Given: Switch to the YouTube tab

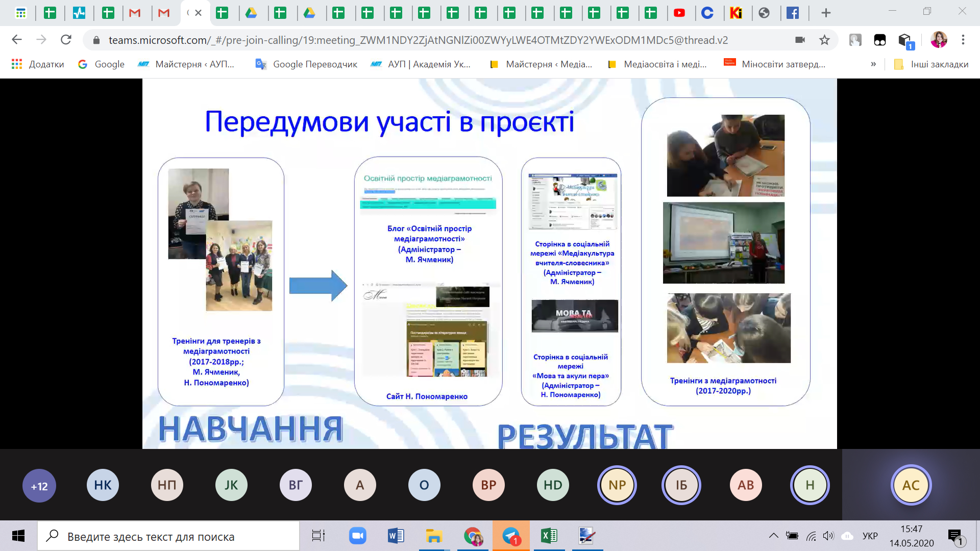Looking at the screenshot, I should (679, 13).
